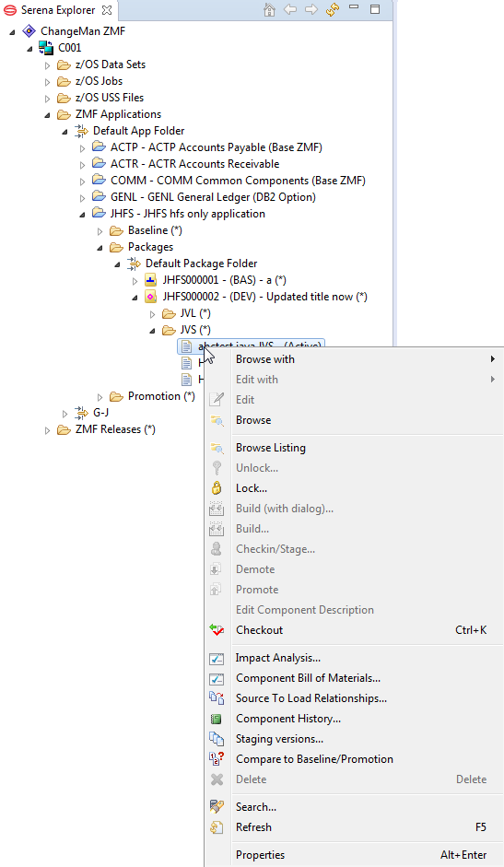Close the Serena Explorer tab X icon
This screenshot has height=867, width=504.
(x=107, y=10)
